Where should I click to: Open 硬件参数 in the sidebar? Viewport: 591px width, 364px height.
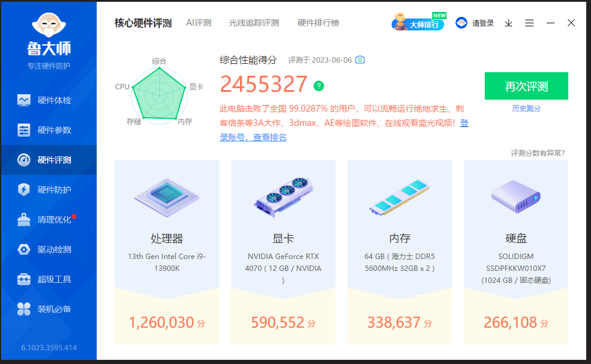(48, 130)
